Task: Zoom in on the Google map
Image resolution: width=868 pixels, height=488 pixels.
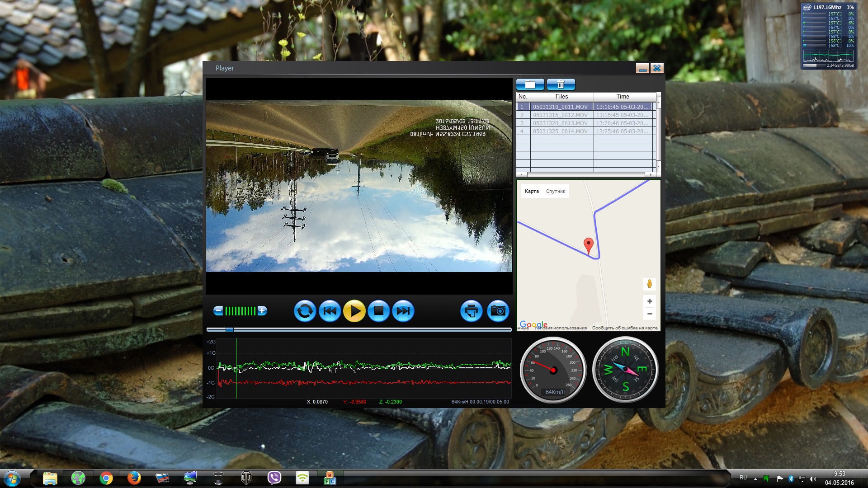Action: 650,301
